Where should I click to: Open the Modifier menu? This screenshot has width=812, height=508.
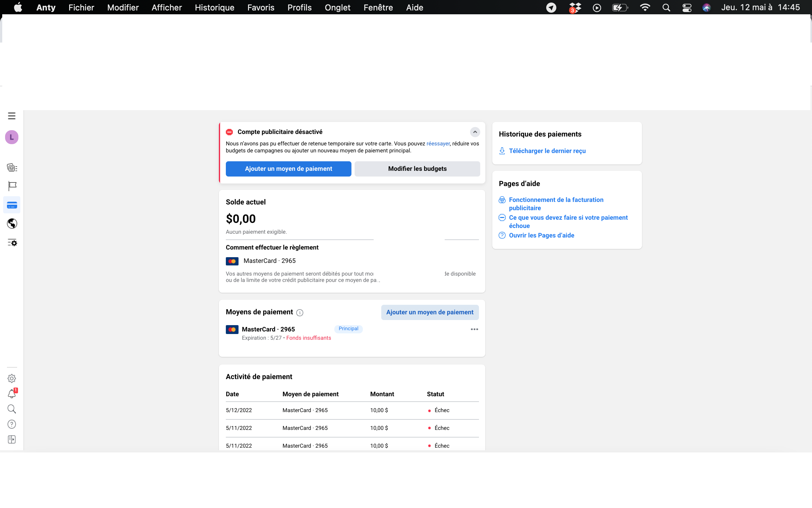tap(123, 7)
